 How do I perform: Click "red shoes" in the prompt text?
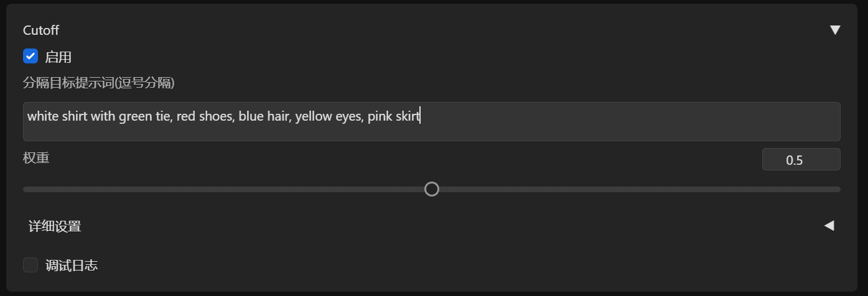[x=204, y=116]
